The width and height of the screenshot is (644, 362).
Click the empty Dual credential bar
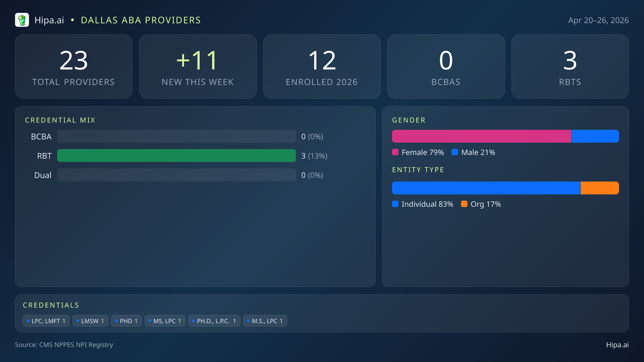[176, 175]
